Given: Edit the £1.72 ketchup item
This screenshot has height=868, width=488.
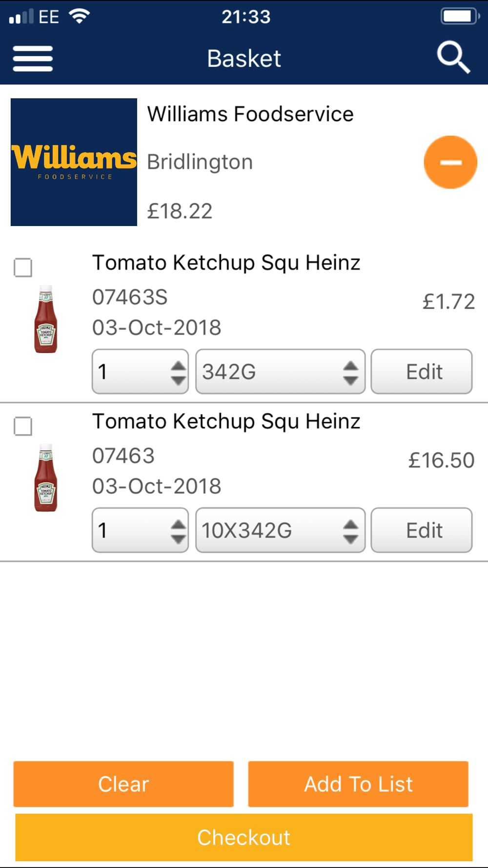Looking at the screenshot, I should [422, 372].
